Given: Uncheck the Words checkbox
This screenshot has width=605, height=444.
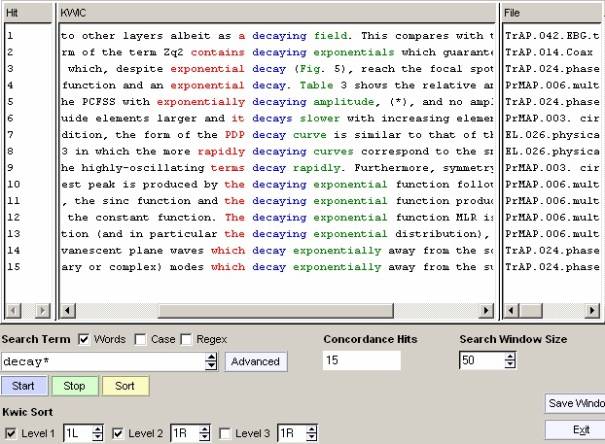Looking at the screenshot, I should pos(84,340).
